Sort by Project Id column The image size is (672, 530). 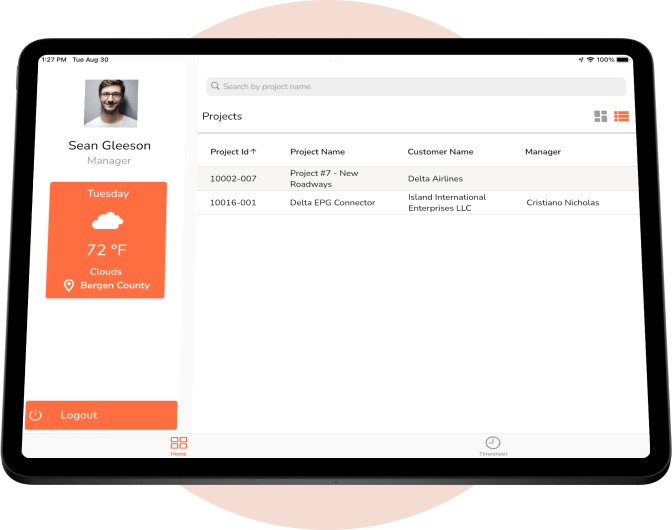point(233,152)
